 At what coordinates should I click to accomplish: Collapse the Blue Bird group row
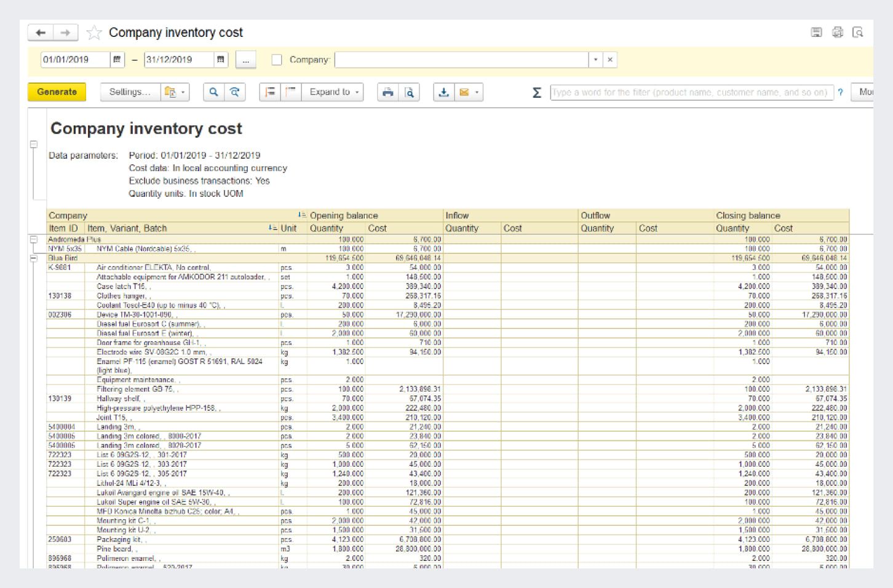click(34, 258)
